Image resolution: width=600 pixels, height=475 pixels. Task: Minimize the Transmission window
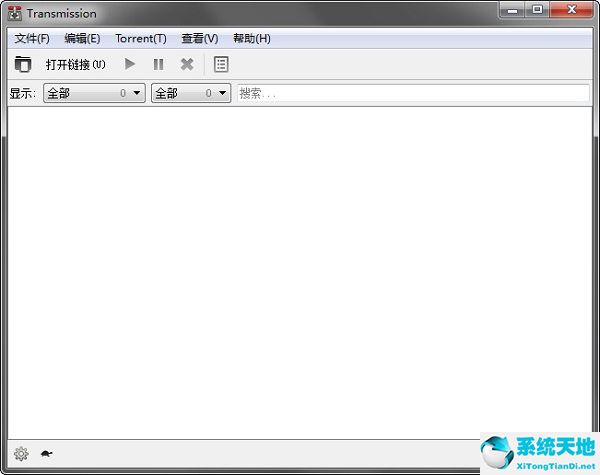tap(512, 10)
